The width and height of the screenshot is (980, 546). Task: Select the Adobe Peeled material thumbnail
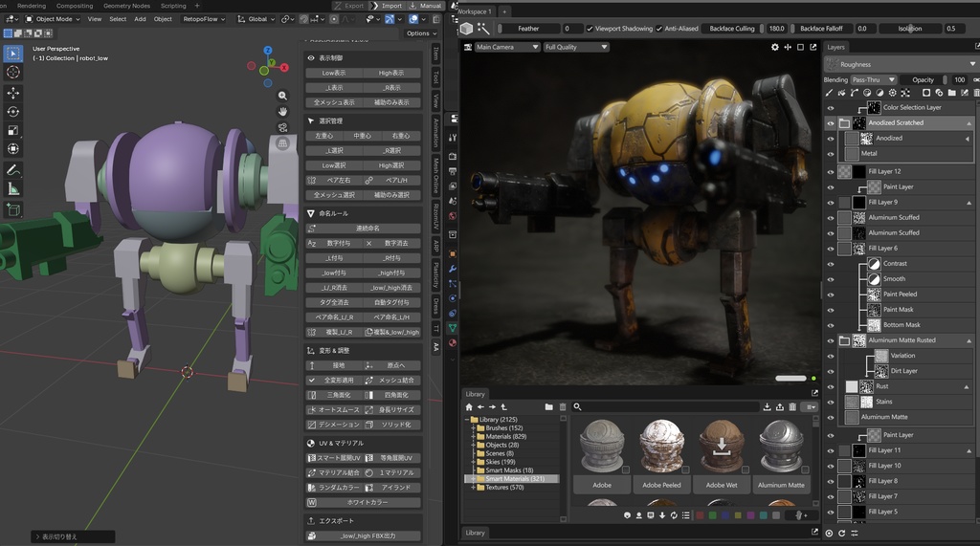(x=662, y=445)
